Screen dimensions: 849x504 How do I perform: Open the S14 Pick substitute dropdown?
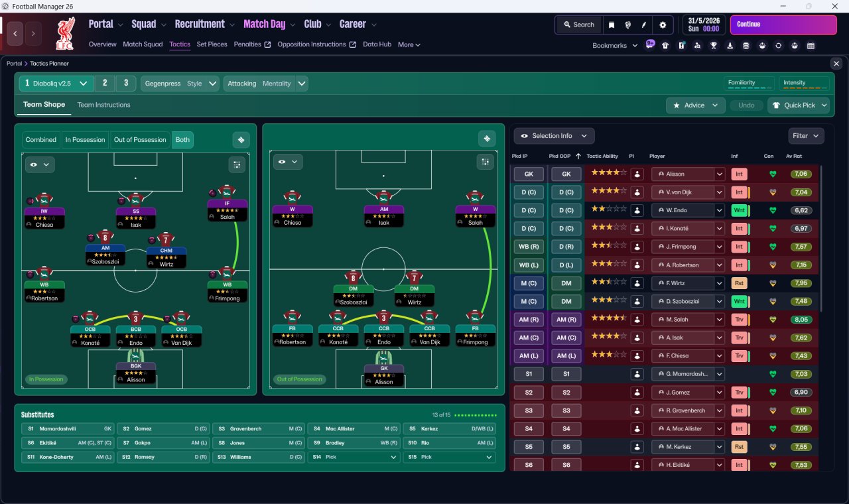tap(354, 458)
